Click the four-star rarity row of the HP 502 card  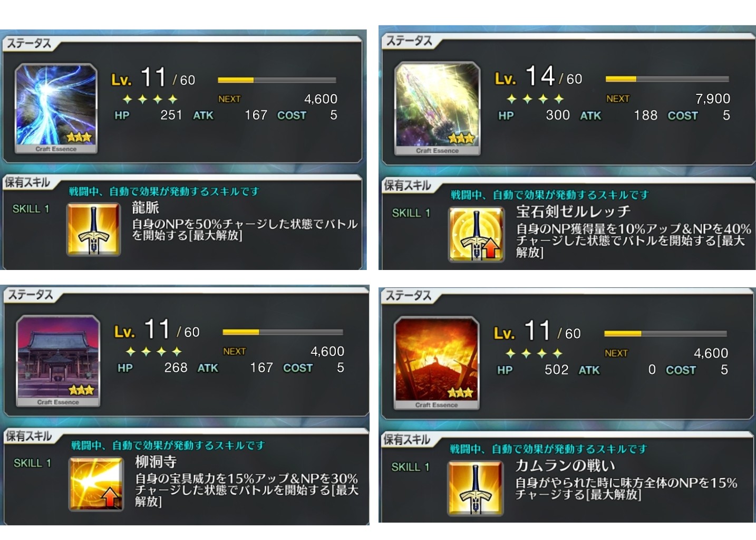pyautogui.click(x=534, y=353)
